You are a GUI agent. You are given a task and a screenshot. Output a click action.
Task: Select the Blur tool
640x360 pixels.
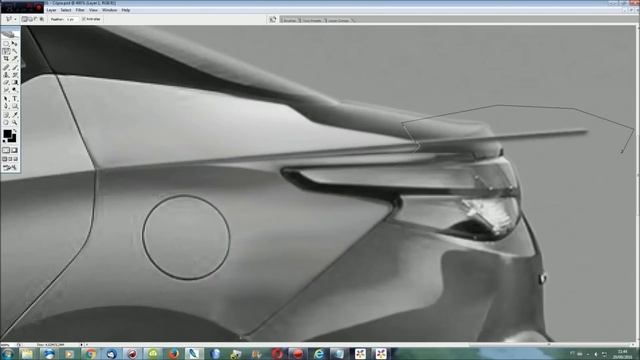[6, 90]
